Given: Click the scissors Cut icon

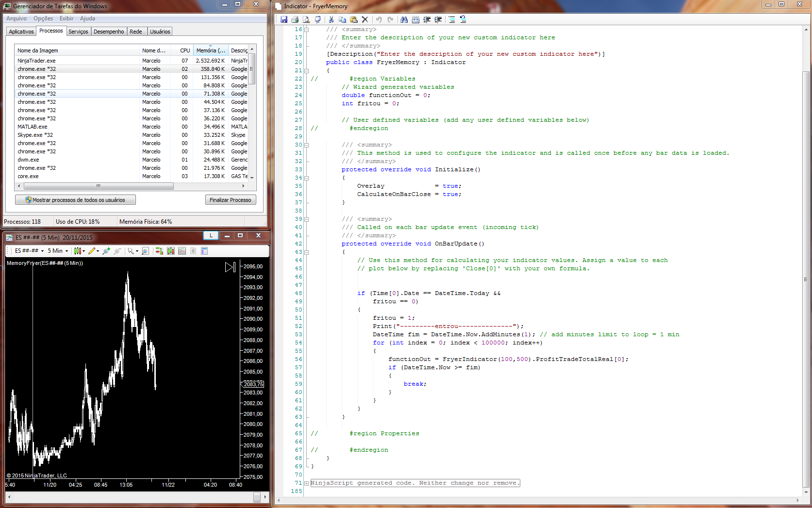Looking at the screenshot, I should [331, 19].
